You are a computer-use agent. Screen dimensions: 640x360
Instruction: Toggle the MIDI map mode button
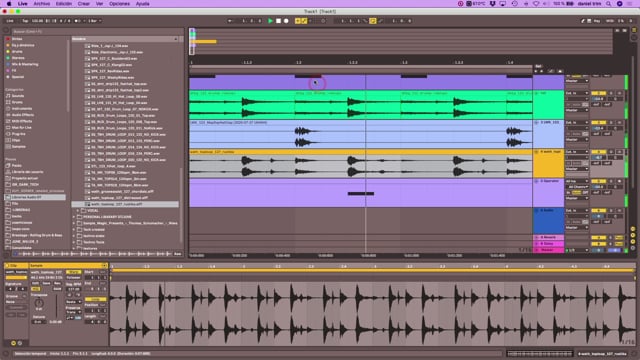[x=610, y=21]
